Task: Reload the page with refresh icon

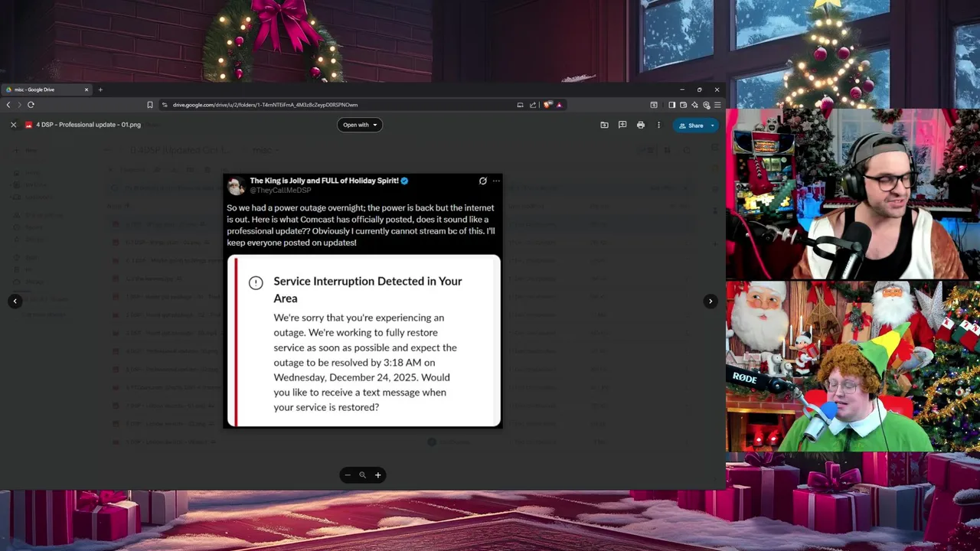Action: [x=31, y=105]
